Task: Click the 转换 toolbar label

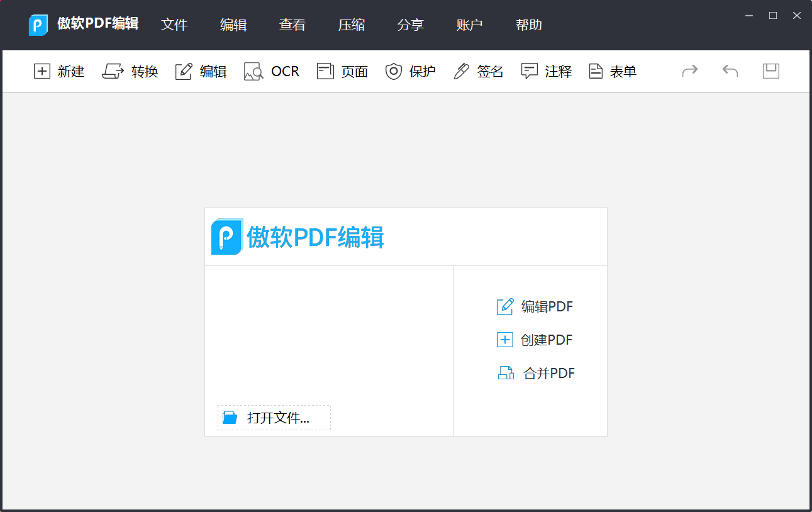Action: (x=145, y=72)
